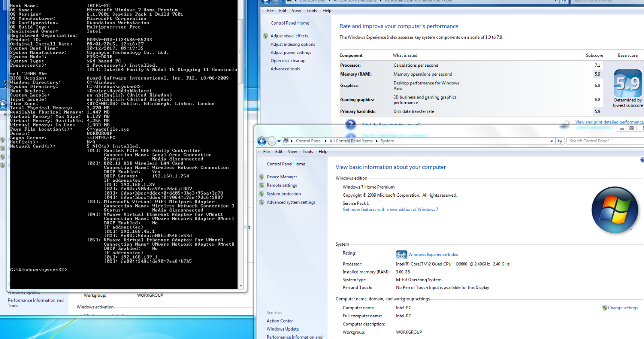Click the shield icon beside System protection

coord(262,194)
